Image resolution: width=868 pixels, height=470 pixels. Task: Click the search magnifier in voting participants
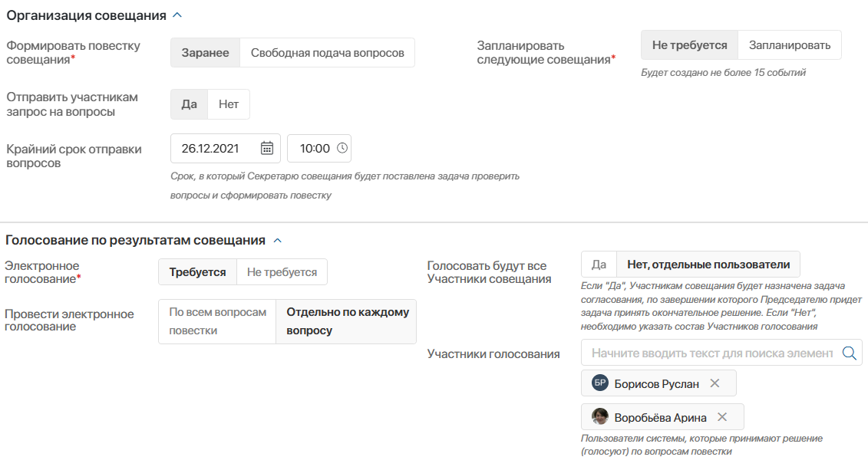(849, 353)
